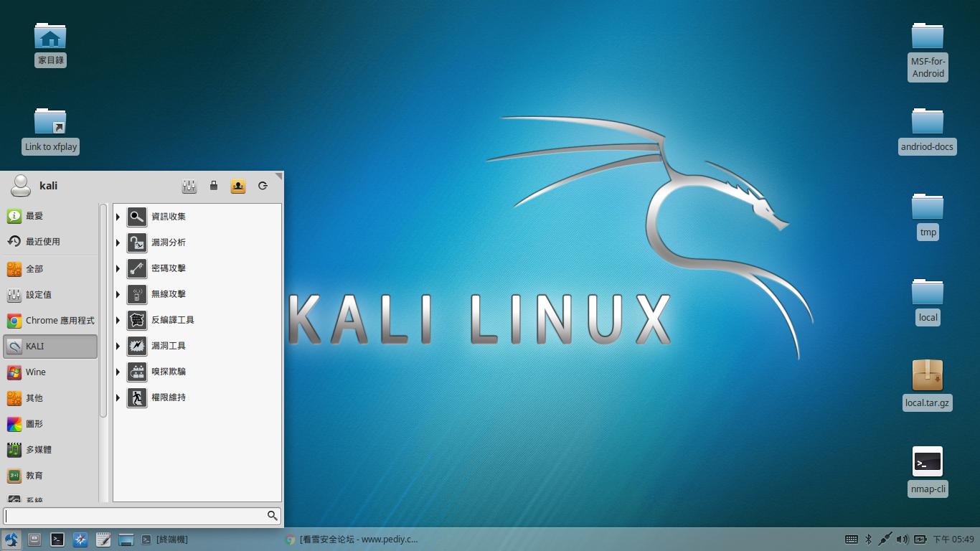Click the Whisker menu button on taskbar
The image size is (980, 551).
[x=11, y=540]
